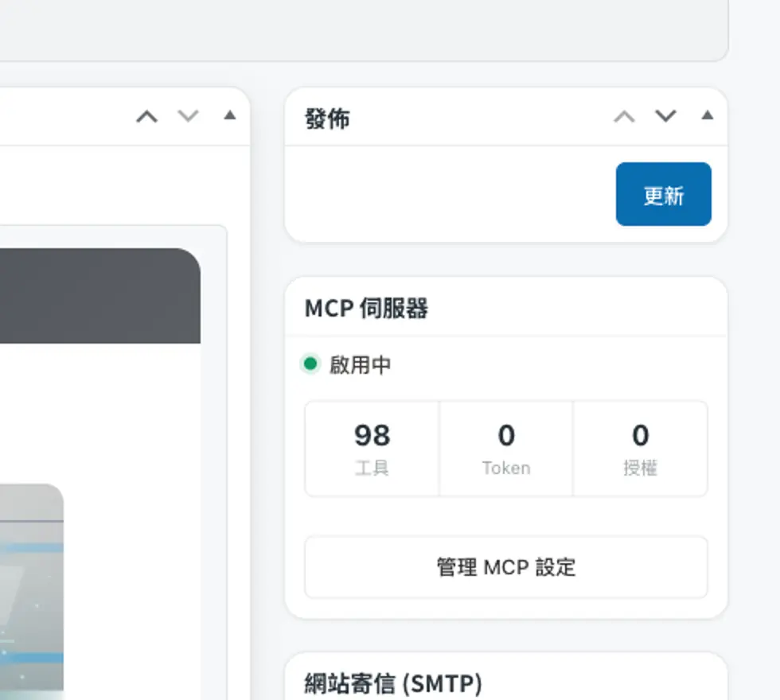The width and height of the screenshot is (780, 700).
Task: Move left panel up with chevron
Action: tap(146, 116)
